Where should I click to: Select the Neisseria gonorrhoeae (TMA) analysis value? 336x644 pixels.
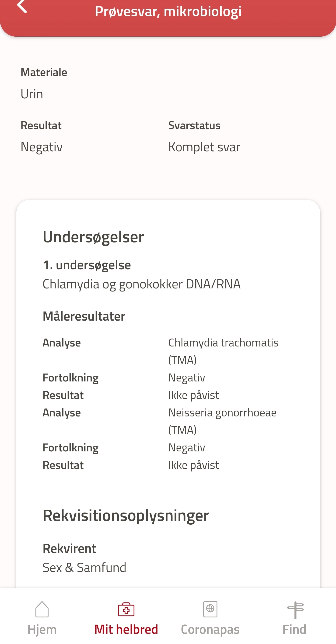tap(222, 421)
